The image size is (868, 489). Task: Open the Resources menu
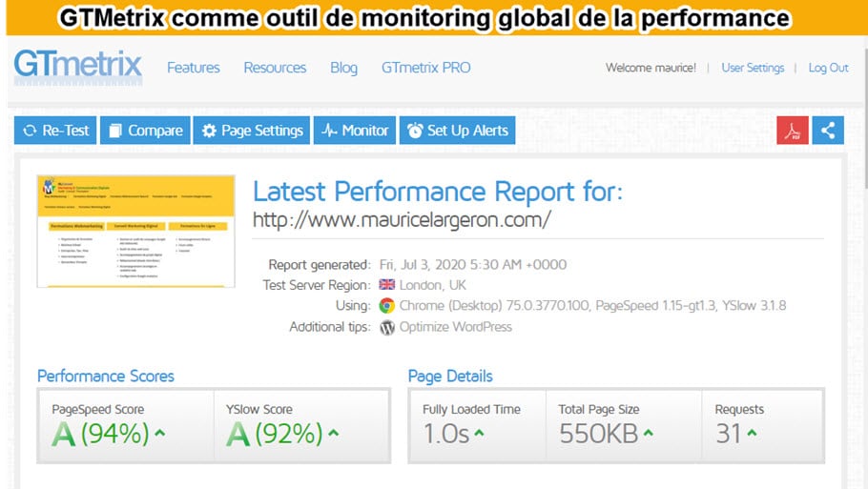click(275, 68)
